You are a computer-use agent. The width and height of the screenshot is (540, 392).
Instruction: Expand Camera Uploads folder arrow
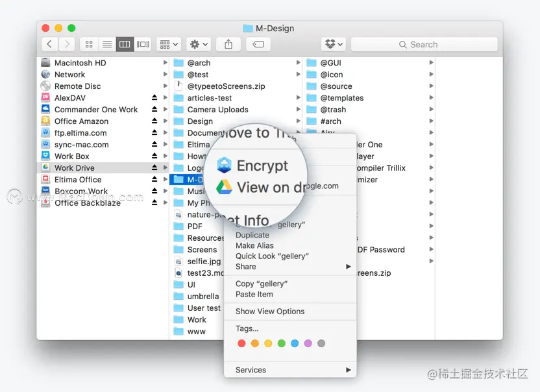(x=299, y=110)
